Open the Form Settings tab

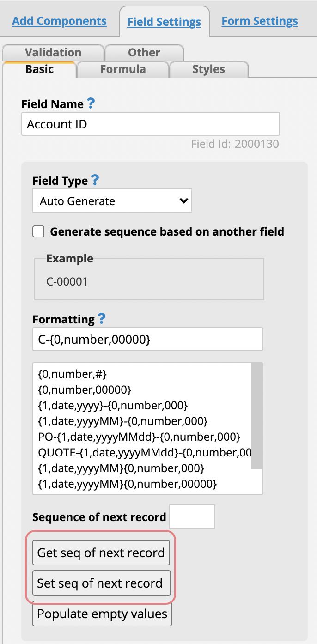[260, 21]
